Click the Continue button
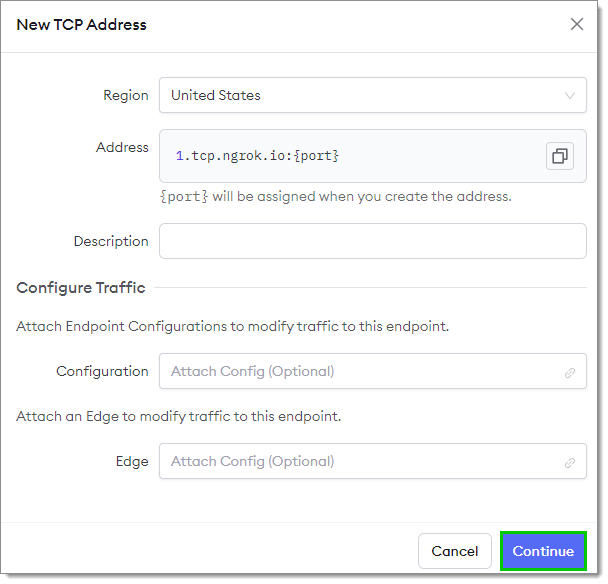Image resolution: width=608 pixels, height=584 pixels. point(543,551)
